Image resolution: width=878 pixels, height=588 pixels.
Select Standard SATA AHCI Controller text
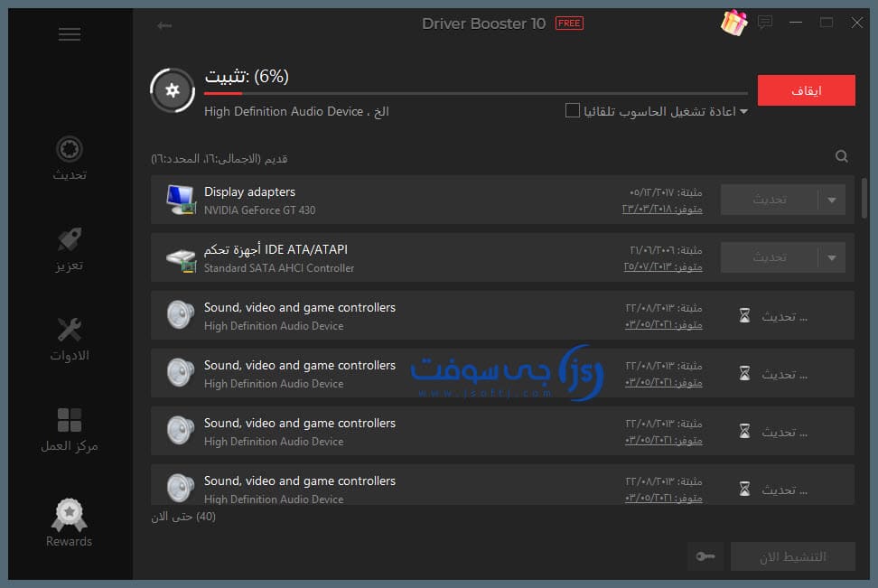[279, 268]
